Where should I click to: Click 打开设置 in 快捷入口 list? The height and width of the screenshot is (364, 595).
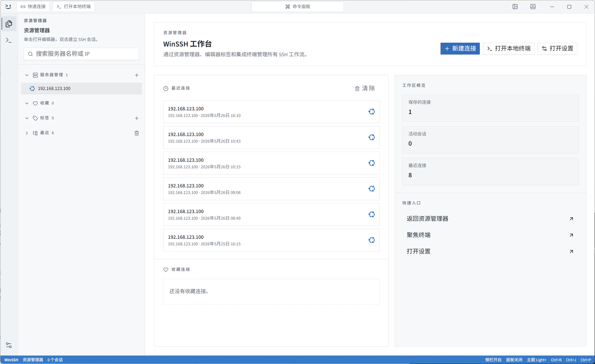point(490,251)
